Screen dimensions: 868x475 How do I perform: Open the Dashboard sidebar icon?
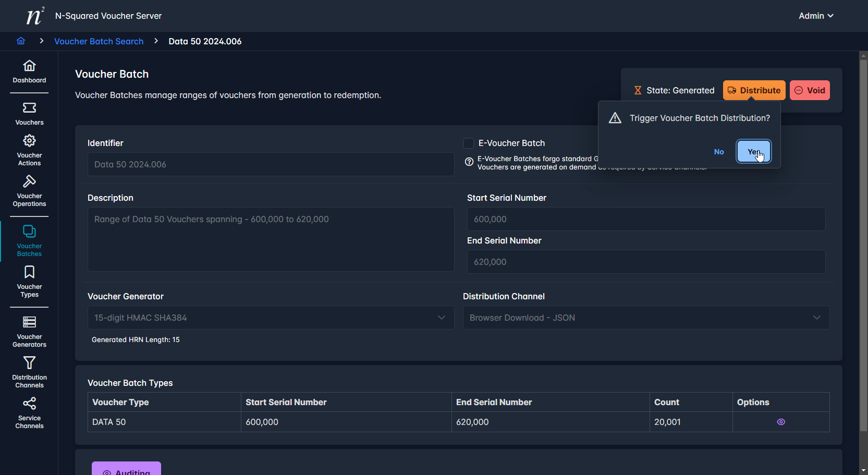29,66
